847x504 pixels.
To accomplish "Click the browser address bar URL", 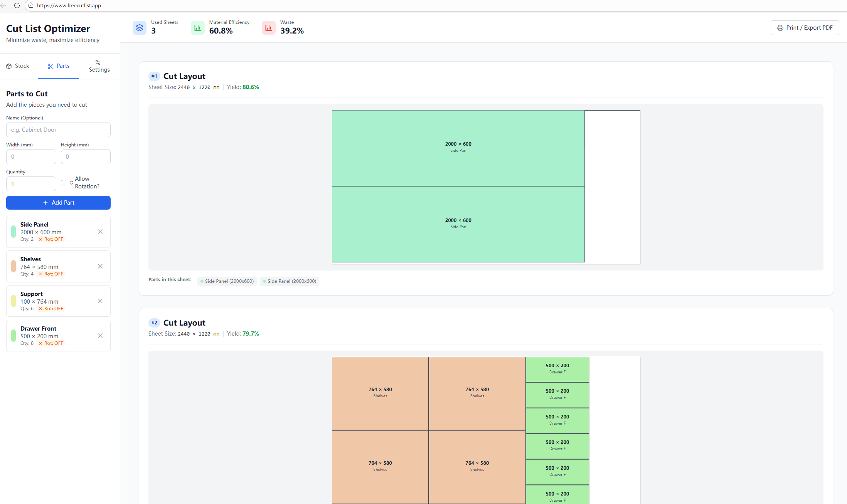I will 69,5.
